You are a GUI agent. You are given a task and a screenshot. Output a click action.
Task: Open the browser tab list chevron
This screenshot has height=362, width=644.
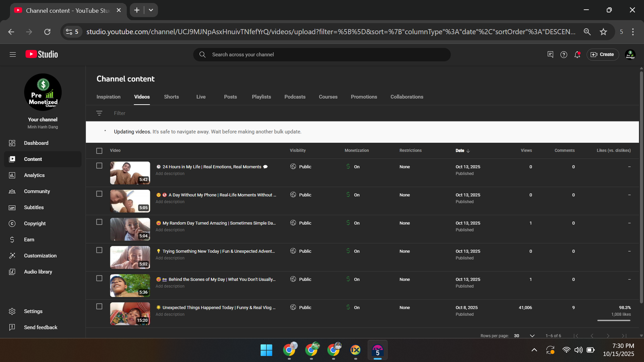pyautogui.click(x=151, y=10)
